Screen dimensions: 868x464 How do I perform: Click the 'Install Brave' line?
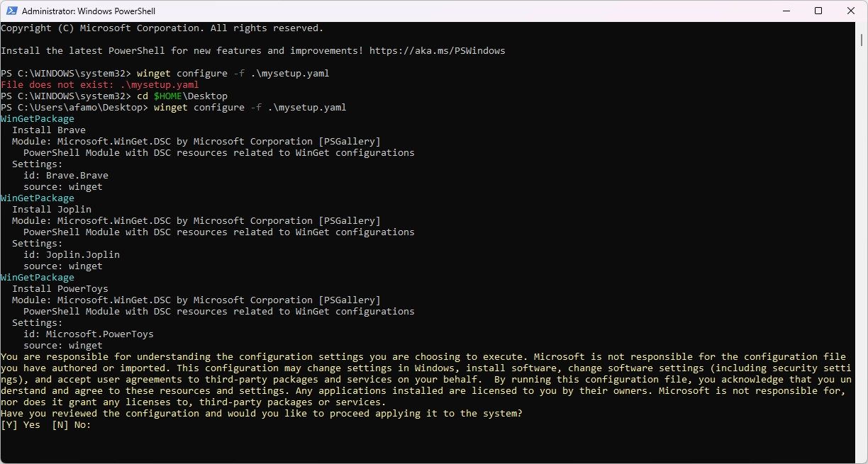[x=49, y=130]
